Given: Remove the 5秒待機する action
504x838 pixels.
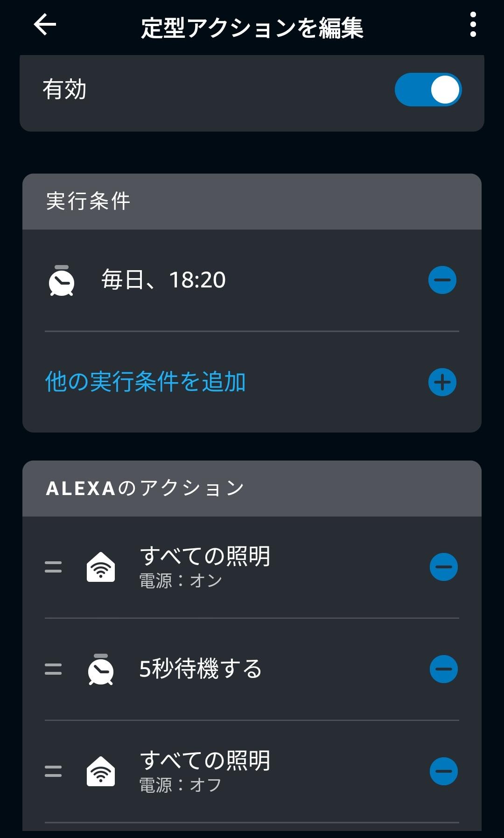Looking at the screenshot, I should point(443,669).
